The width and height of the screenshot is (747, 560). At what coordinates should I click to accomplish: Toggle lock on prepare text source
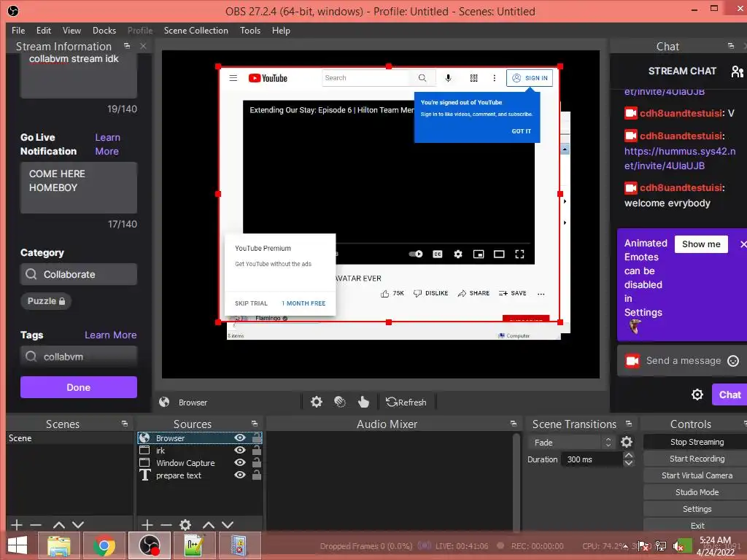coord(256,474)
